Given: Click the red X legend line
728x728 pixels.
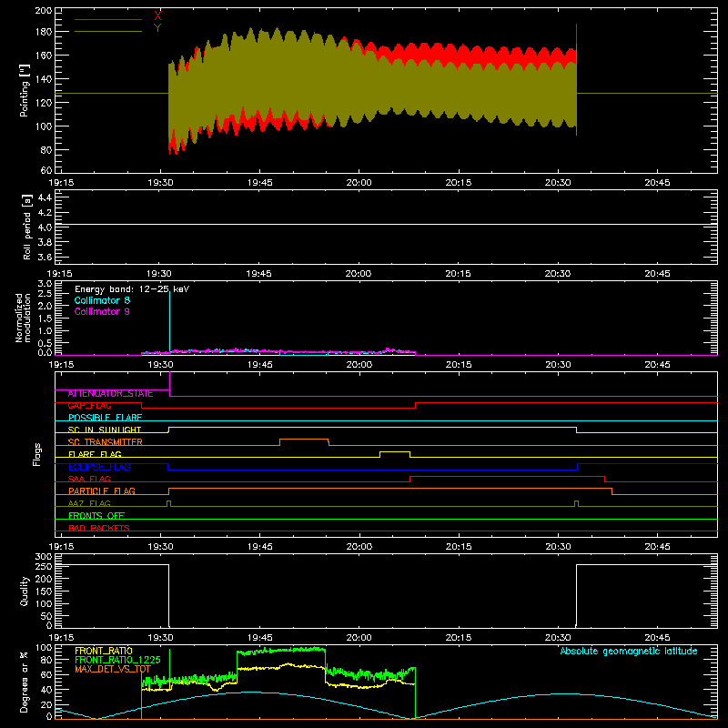Looking at the screenshot, I should point(108,19).
